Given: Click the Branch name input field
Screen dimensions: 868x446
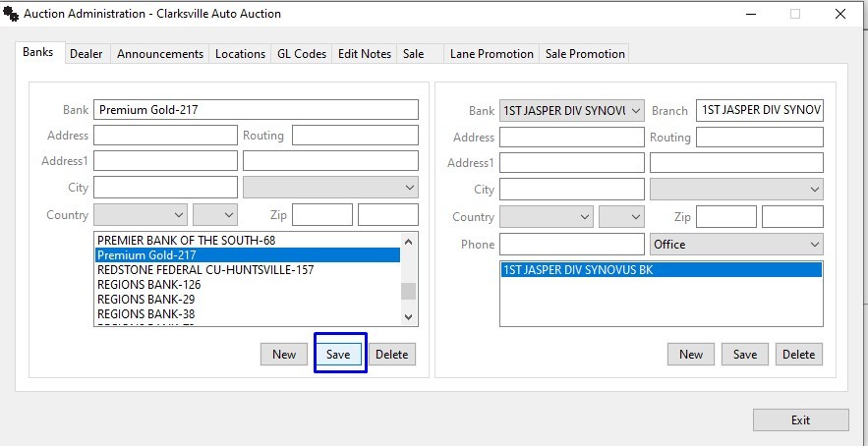Looking at the screenshot, I should click(759, 111).
